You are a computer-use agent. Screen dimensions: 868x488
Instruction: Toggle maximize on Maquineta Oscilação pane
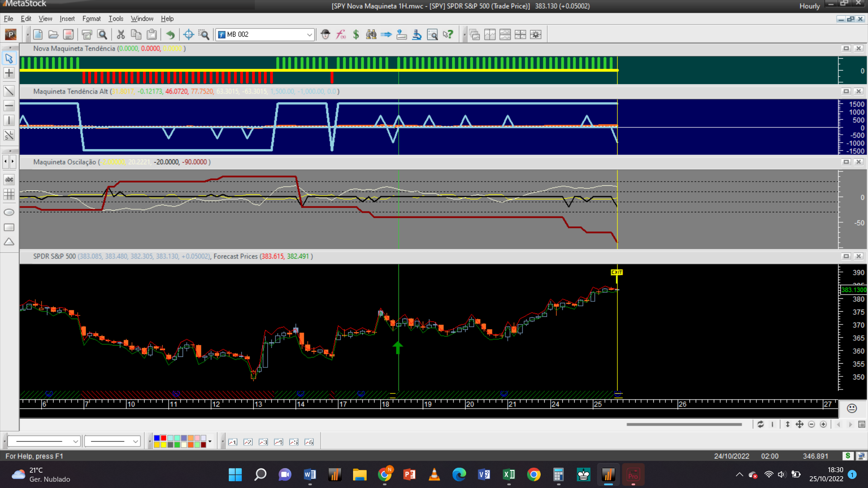pyautogui.click(x=846, y=162)
